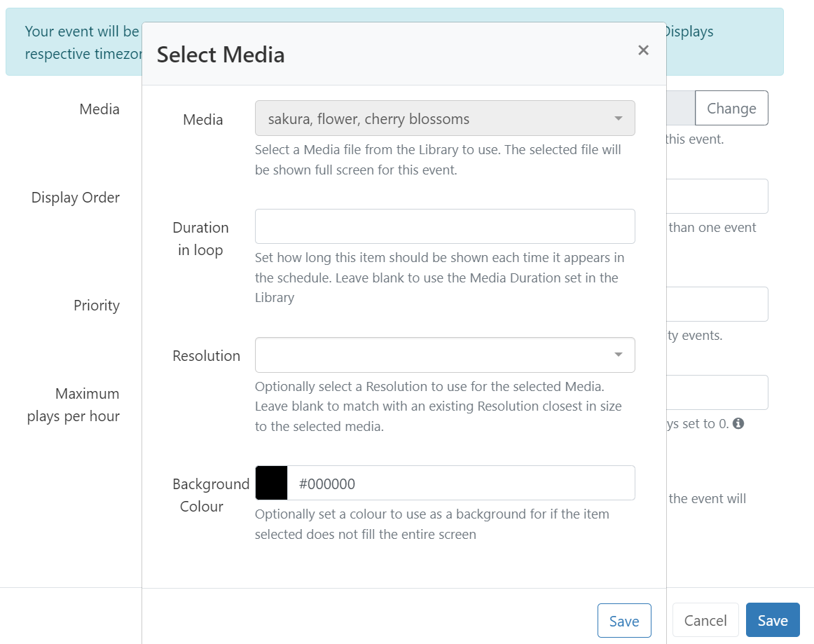The image size is (814, 644).
Task: Click the Select Media dialog title bar
Action: (x=221, y=54)
